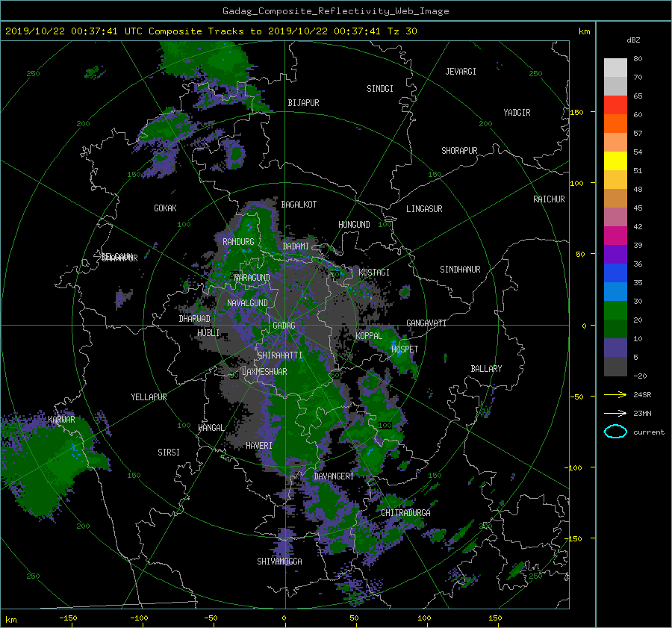672x628 pixels.
Task: Click the KUSTAGI city label
Action: [x=374, y=273]
